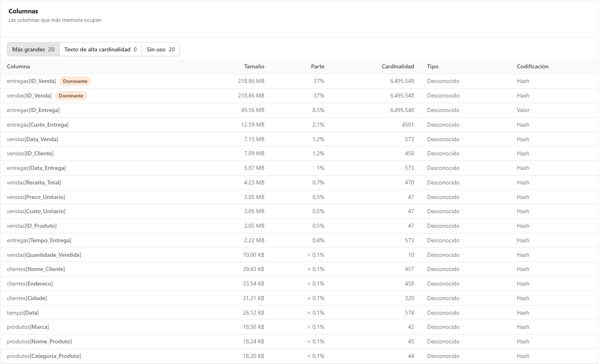
Task: Select the clientes[Endereco] entry
Action: [x=30, y=284]
